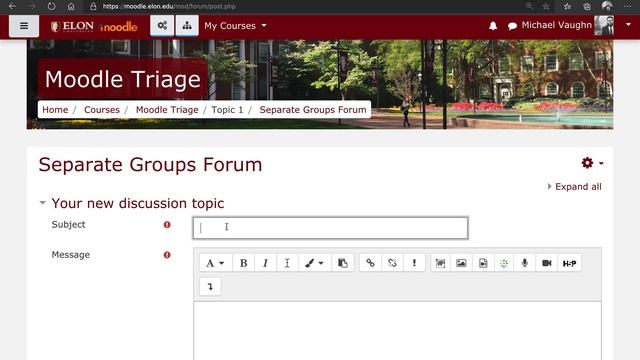Screen dimensions: 640x360
Task: Open the messages speech bubble icon
Action: 512,26
